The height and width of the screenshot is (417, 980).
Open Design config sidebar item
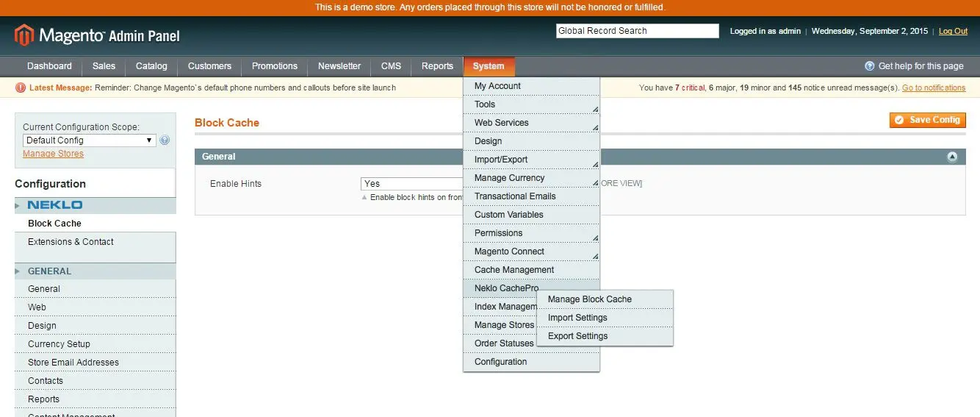tap(95, 326)
